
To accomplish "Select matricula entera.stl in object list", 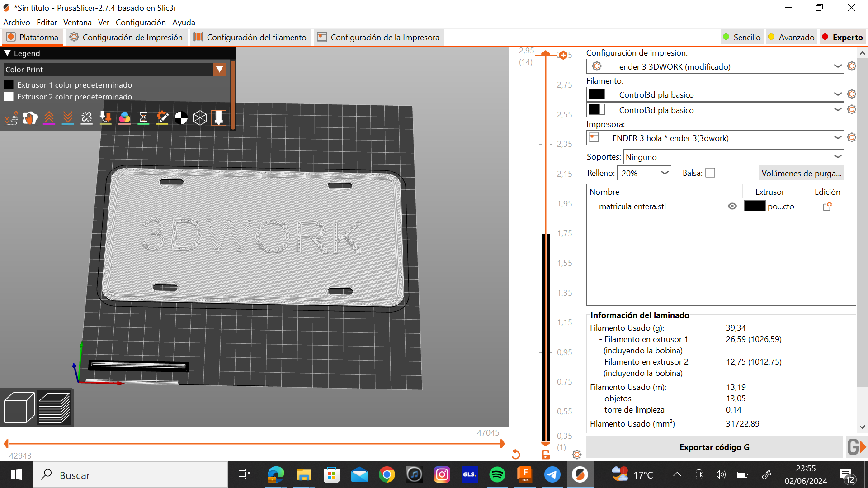I will click(x=632, y=206).
